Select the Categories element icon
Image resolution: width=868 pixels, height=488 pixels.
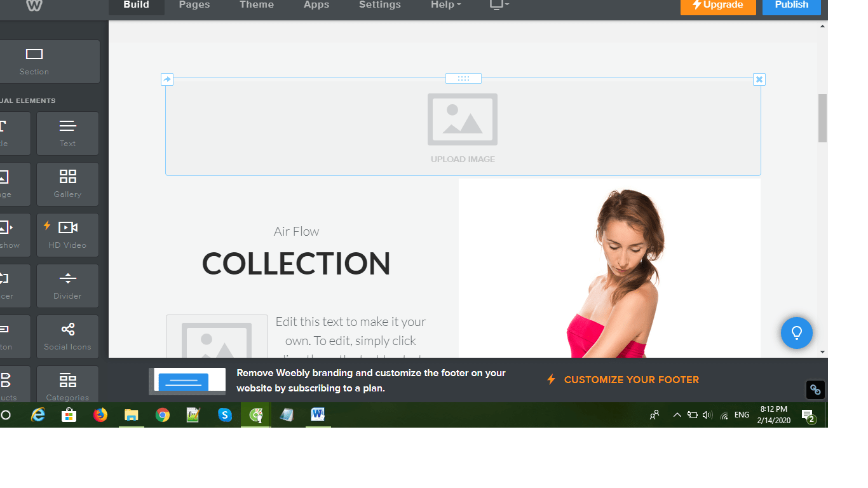pos(67,384)
